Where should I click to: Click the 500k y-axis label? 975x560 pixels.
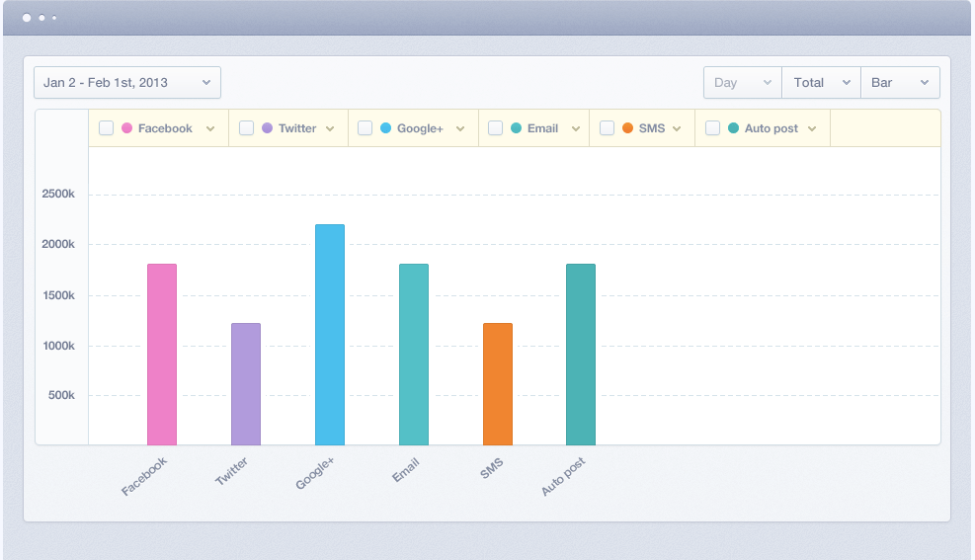61,395
